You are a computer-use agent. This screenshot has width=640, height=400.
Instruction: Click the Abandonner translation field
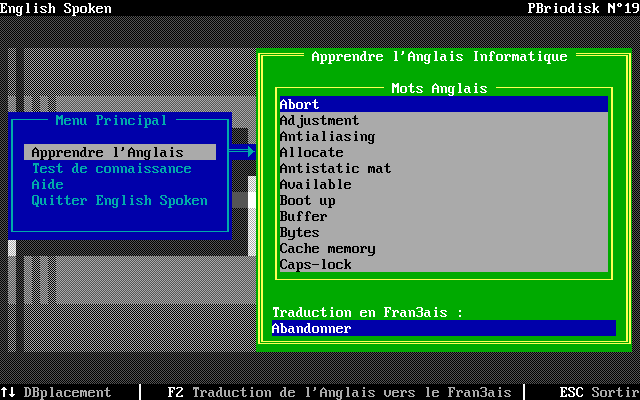pos(444,328)
